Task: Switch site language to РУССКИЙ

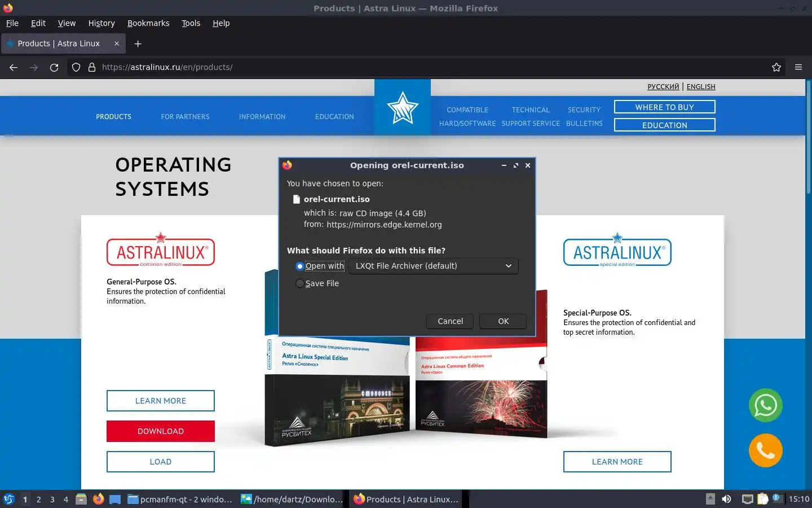Action: click(663, 87)
